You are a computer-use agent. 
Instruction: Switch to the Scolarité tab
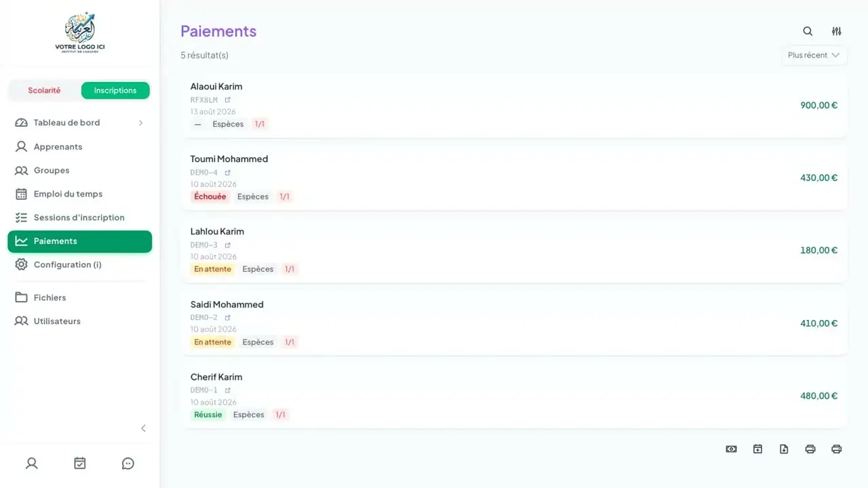[x=44, y=90]
